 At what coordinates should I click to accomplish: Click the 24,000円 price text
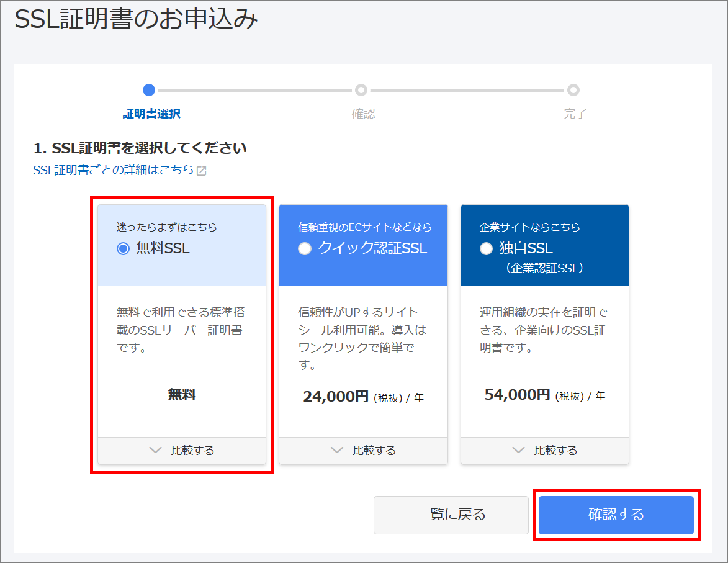click(336, 397)
